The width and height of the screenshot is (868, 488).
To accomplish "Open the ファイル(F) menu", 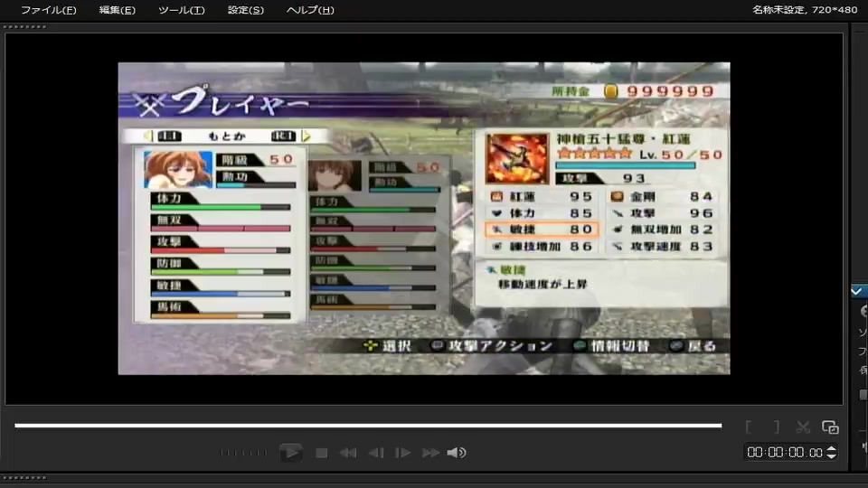I will click(x=48, y=10).
